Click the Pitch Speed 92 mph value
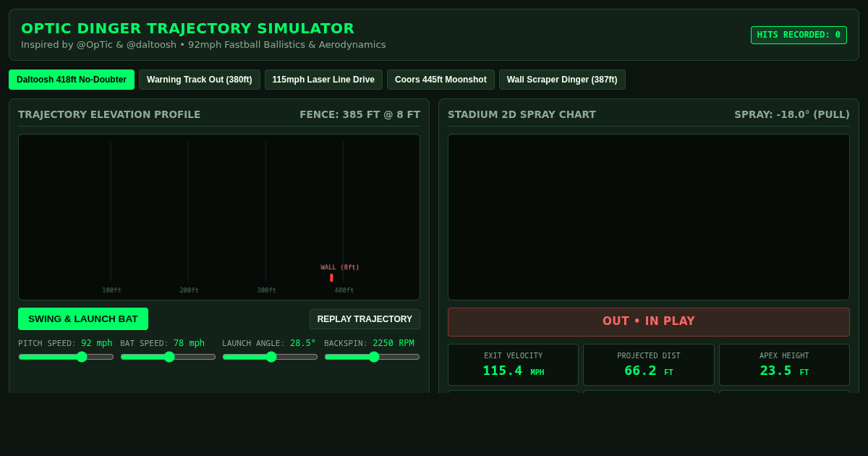 97,343
